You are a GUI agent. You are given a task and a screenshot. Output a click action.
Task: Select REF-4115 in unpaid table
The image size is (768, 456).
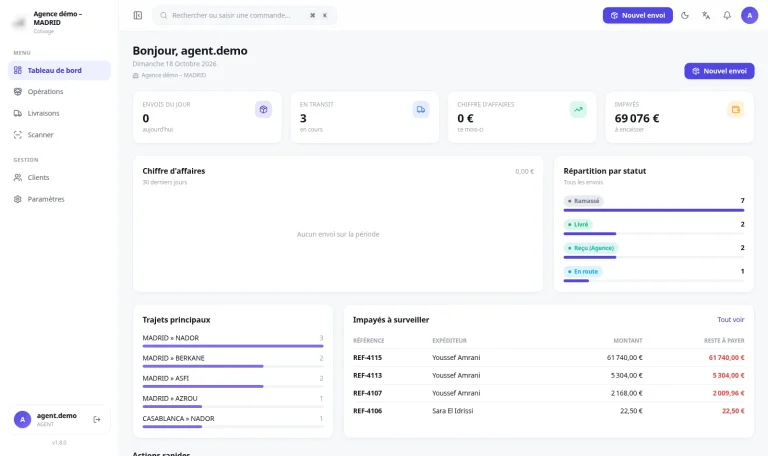coord(367,358)
